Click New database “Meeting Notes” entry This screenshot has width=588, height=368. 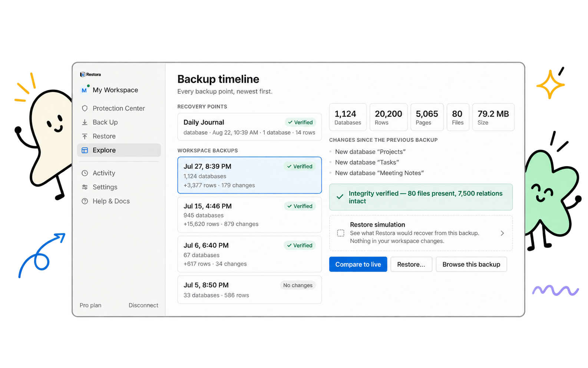coord(379,173)
